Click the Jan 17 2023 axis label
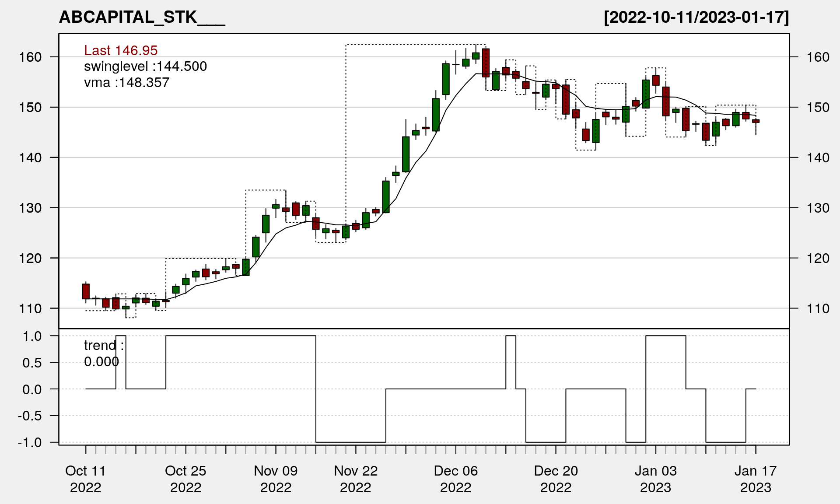The width and height of the screenshot is (840, 504). tap(756, 479)
